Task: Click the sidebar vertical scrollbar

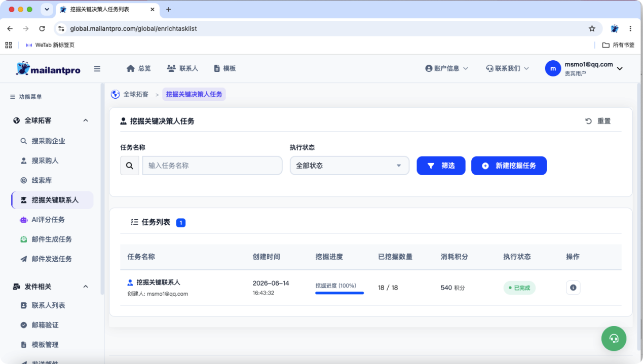Action: pos(102,189)
